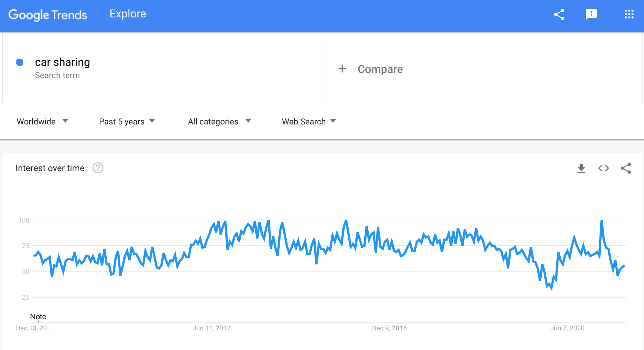This screenshot has height=350, width=644.
Task: Click the Note marker on the chart
Action: 38,317
